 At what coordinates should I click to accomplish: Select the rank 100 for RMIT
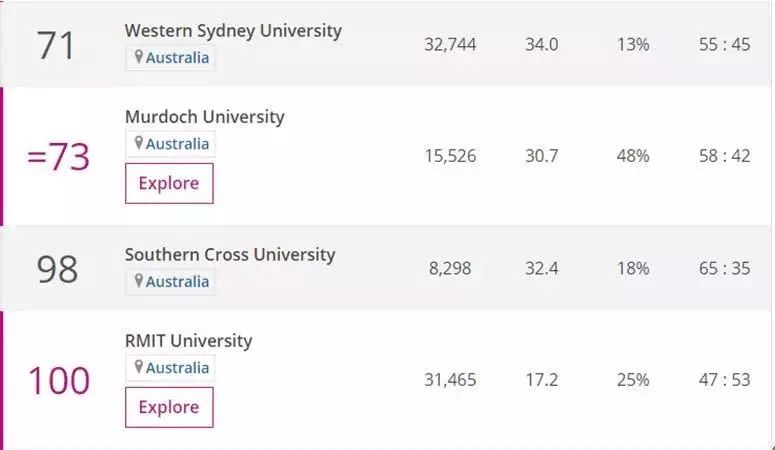click(58, 381)
